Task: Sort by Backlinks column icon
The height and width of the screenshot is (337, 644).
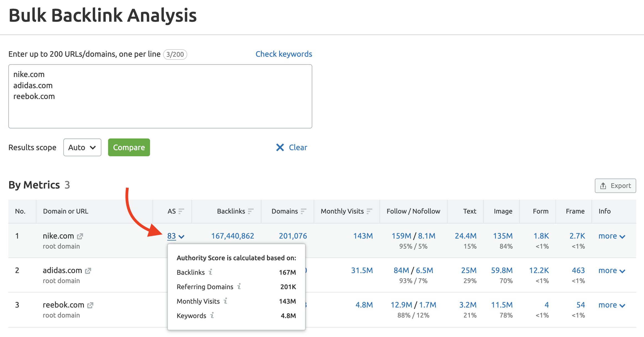Action: 251,211
